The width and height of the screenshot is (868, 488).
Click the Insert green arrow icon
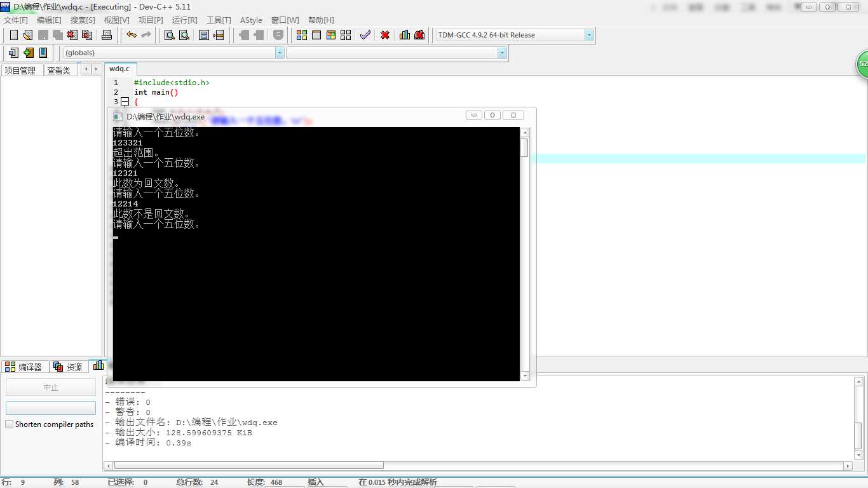[x=28, y=53]
